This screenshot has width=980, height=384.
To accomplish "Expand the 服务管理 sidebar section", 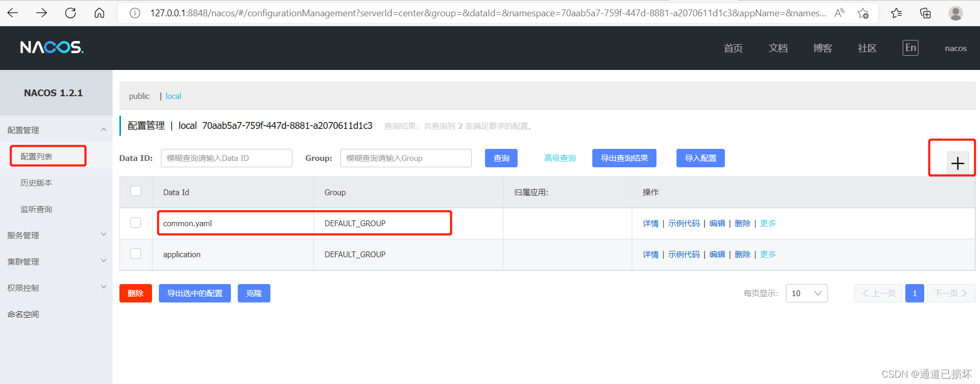I will click(x=56, y=235).
